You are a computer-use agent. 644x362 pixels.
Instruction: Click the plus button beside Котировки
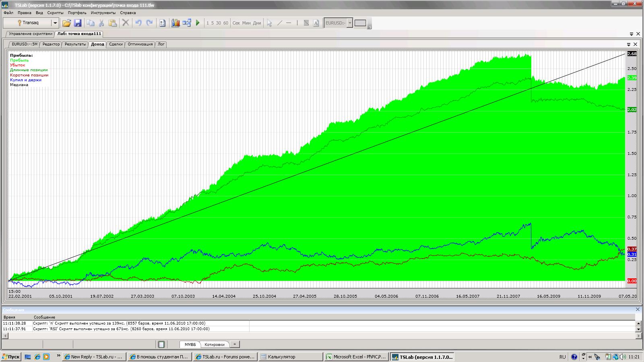[x=235, y=344]
